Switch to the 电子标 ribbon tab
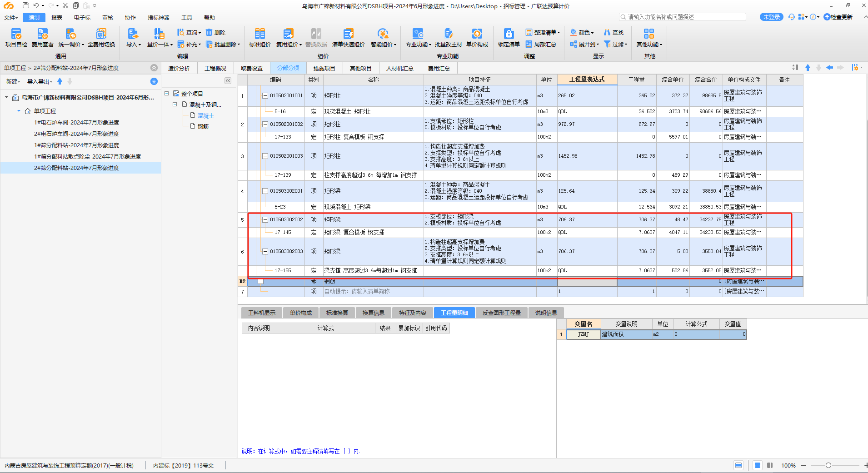 pyautogui.click(x=82, y=17)
